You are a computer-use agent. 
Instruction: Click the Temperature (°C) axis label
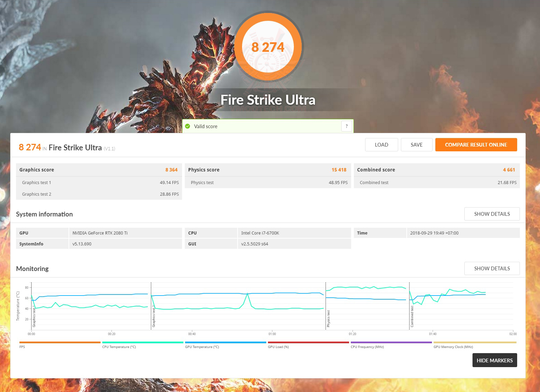pos(18,306)
